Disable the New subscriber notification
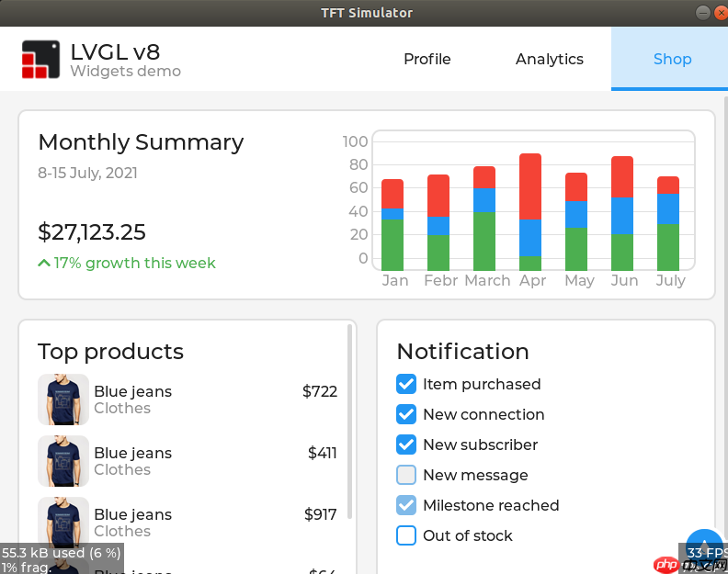 pyautogui.click(x=406, y=445)
